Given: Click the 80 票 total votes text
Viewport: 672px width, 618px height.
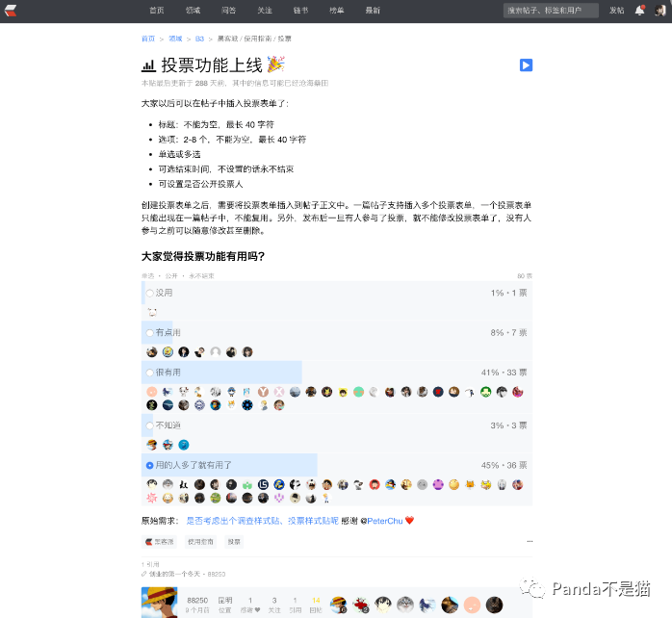Looking at the screenshot, I should point(525,276).
